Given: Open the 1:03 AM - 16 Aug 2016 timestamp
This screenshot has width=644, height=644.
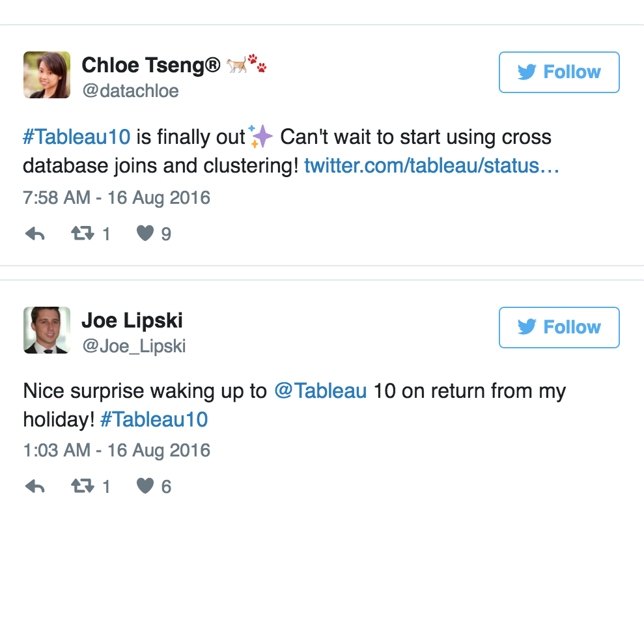Looking at the screenshot, I should pyautogui.click(x=117, y=451).
